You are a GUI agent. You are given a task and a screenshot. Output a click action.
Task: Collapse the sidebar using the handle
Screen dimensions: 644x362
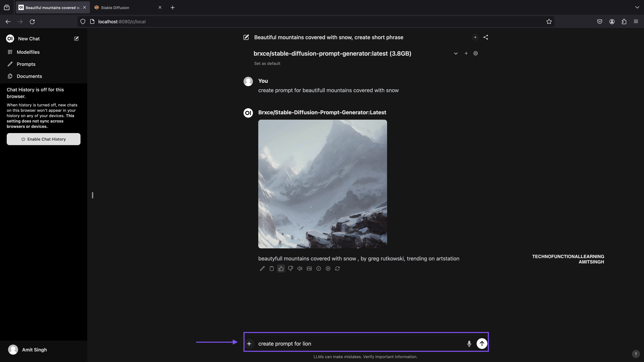93,195
